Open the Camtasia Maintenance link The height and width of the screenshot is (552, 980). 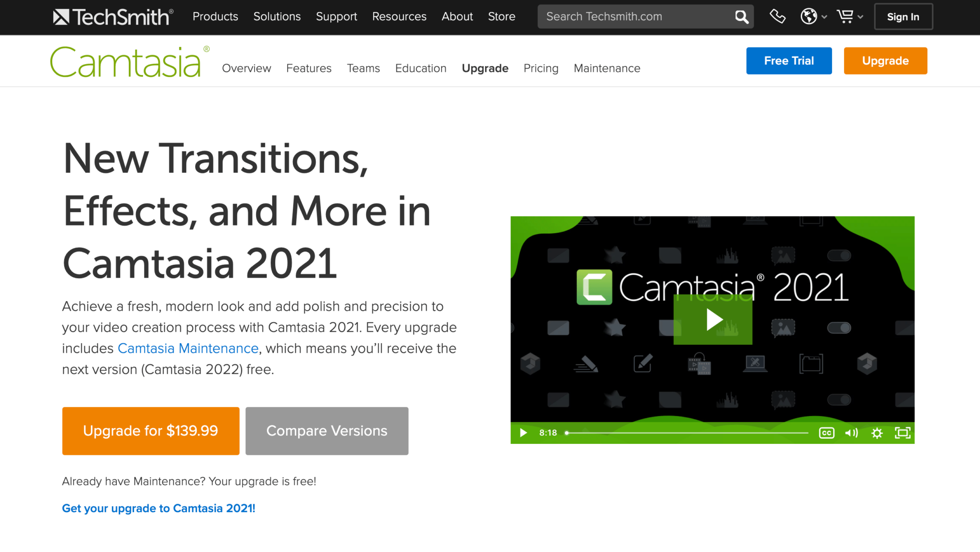tap(188, 349)
